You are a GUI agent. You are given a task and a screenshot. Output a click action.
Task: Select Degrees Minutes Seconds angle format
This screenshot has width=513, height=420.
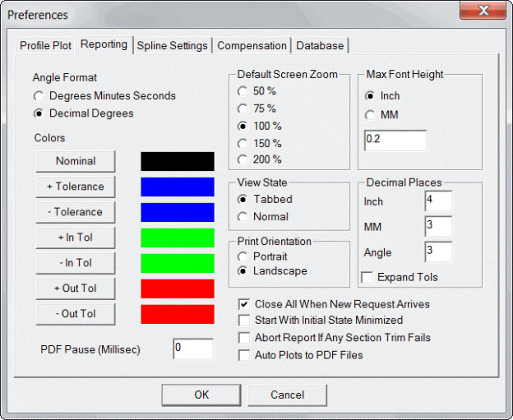[39, 96]
